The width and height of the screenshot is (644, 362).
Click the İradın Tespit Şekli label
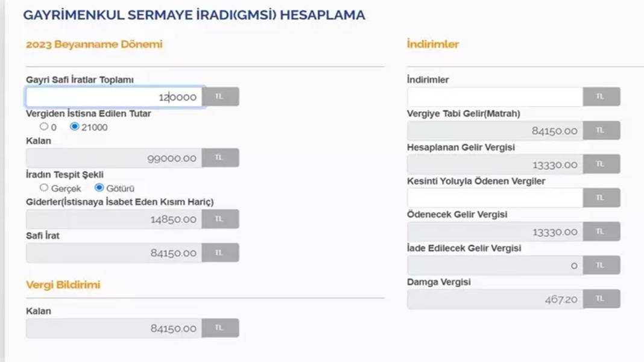[65, 175]
